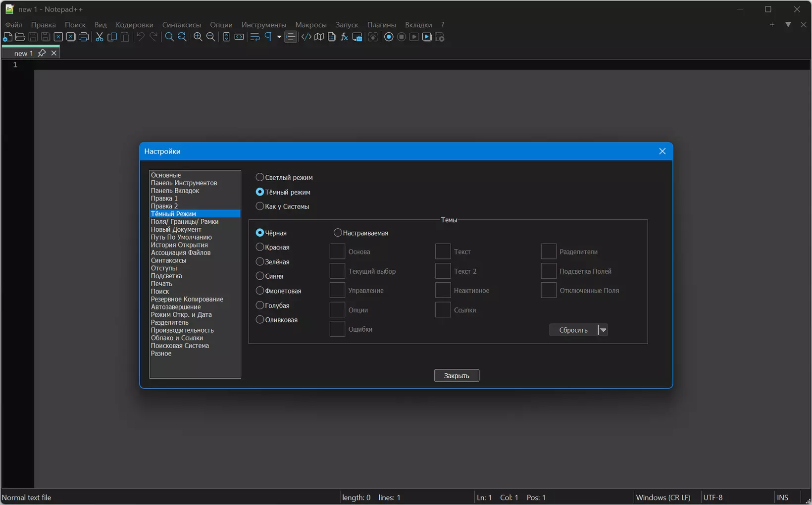Open the Кодировки menu
Screen dimensions: 812x505
tap(134, 25)
